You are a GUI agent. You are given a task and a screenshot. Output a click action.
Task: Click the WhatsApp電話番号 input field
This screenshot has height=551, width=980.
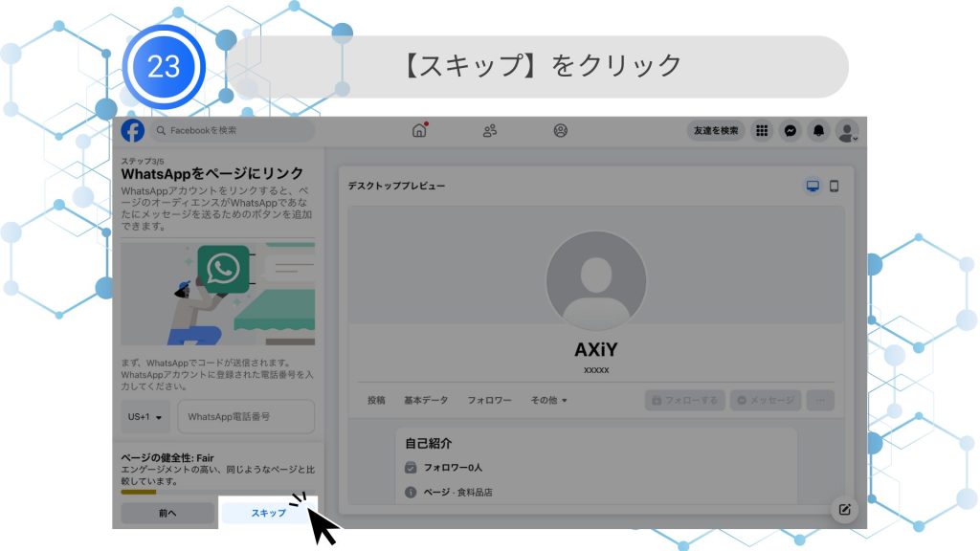pos(246,417)
